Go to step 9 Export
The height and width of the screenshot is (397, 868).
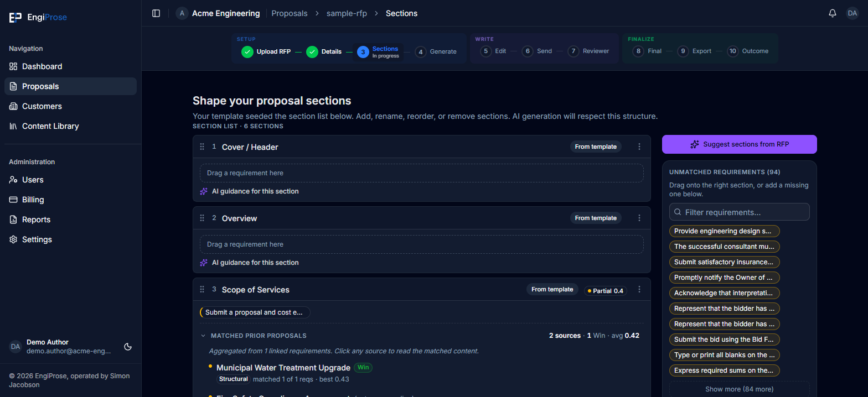pos(695,51)
